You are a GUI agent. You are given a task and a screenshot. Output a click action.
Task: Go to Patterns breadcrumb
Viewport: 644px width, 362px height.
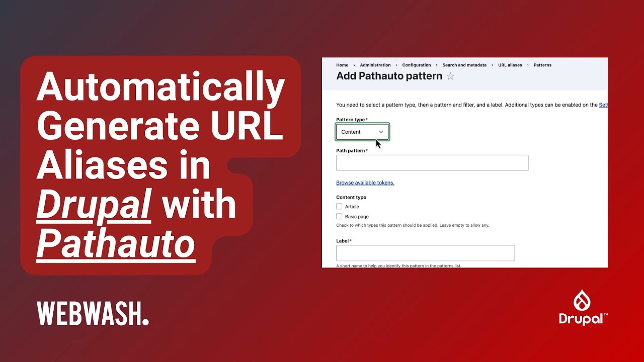(542, 65)
